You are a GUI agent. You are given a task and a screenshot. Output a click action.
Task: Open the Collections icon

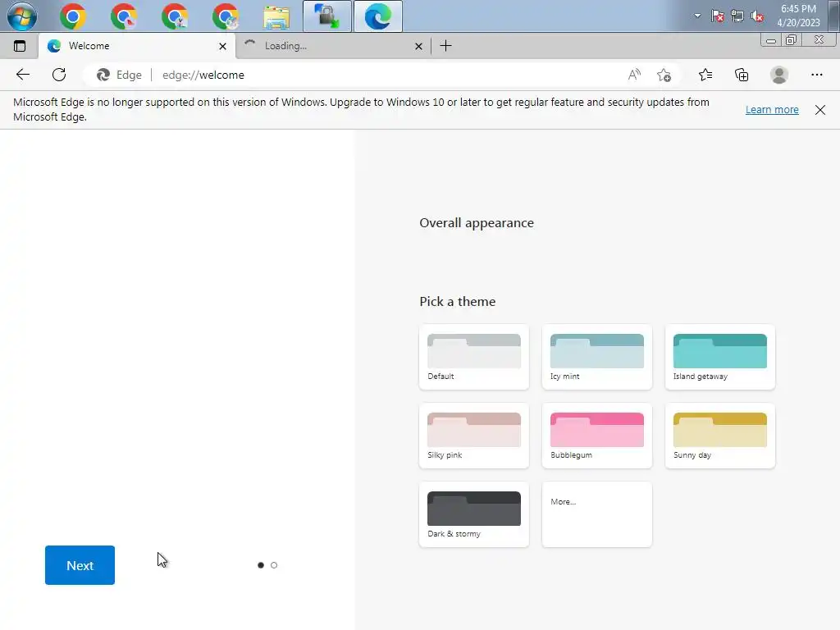742,75
